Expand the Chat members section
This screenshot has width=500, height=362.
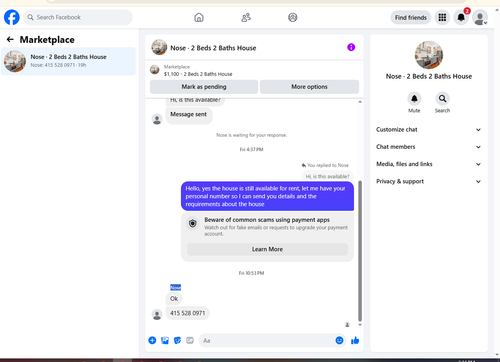[429, 147]
